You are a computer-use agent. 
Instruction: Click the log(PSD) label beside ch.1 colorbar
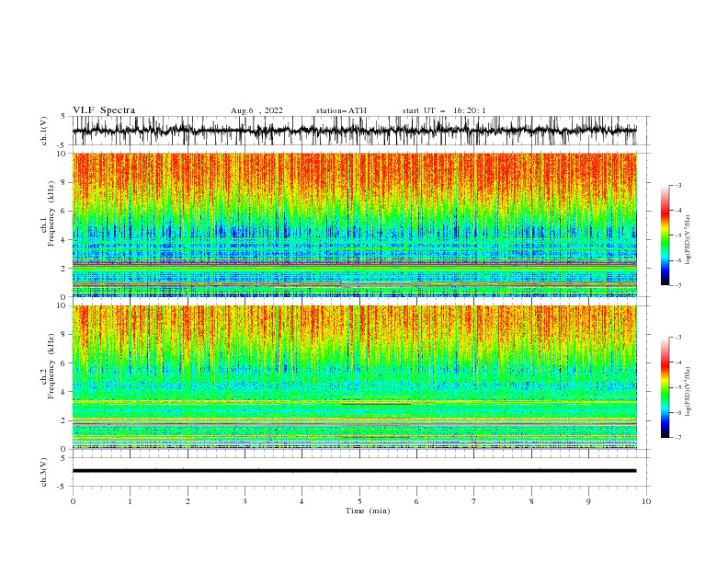click(x=688, y=240)
